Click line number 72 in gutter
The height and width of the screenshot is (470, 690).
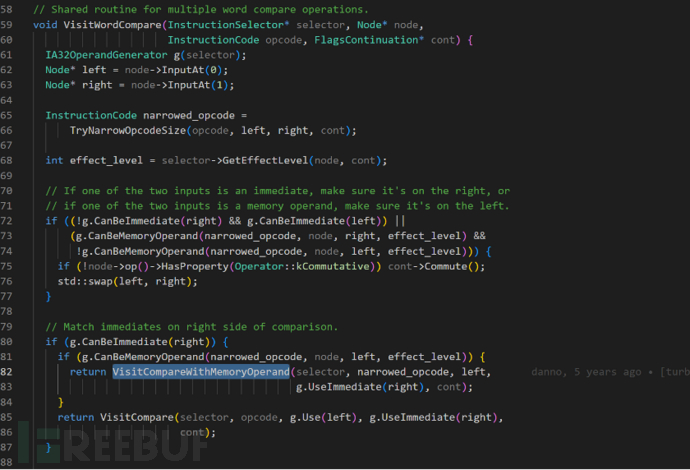pyautogui.click(x=7, y=220)
